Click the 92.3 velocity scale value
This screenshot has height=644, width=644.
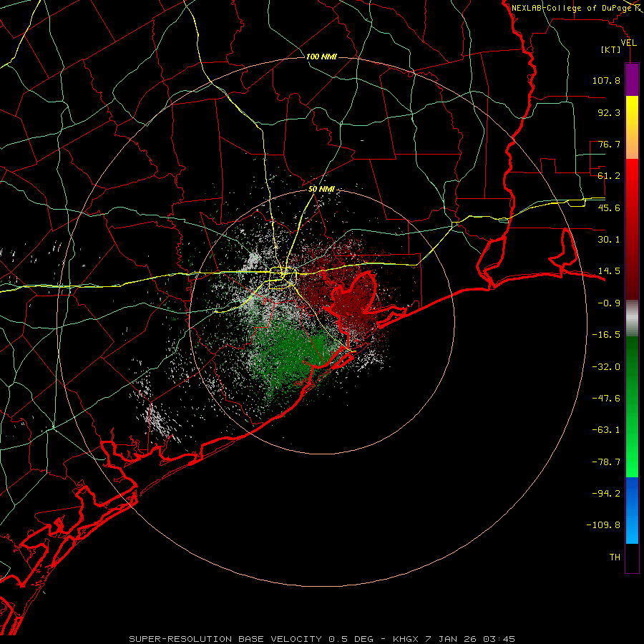point(609,112)
